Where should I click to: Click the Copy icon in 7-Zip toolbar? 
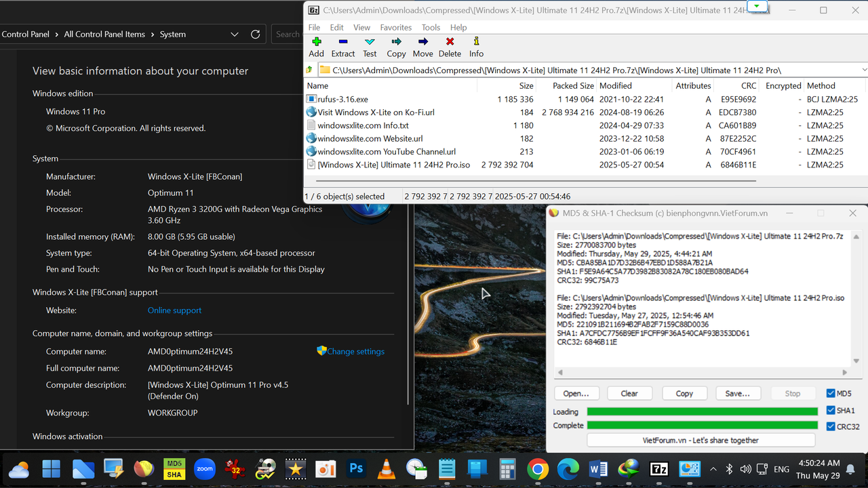[396, 47]
